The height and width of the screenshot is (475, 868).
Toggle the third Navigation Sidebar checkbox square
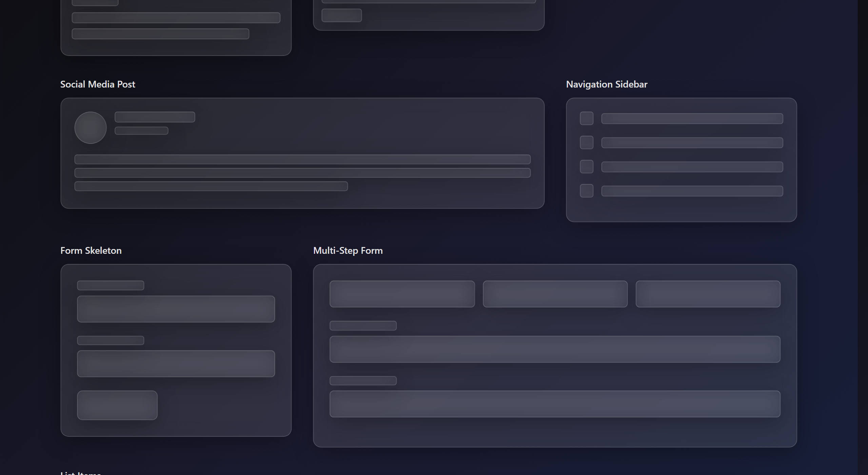[587, 167]
